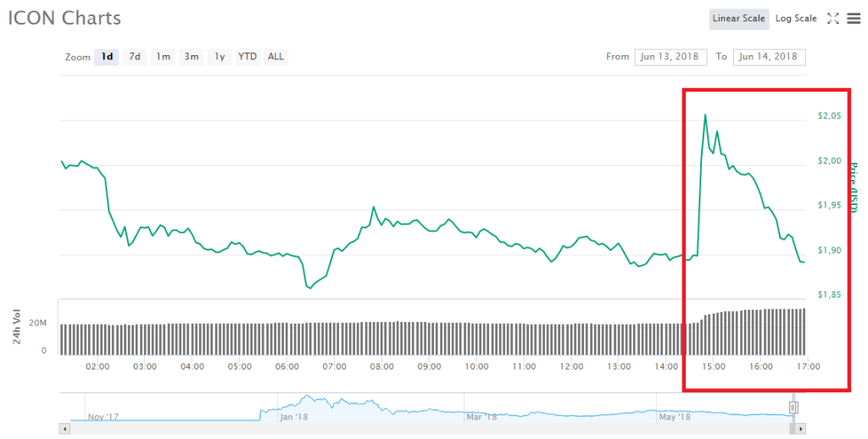The image size is (868, 439).
Task: Click the 08:00 time axis label
Action: pos(382,366)
